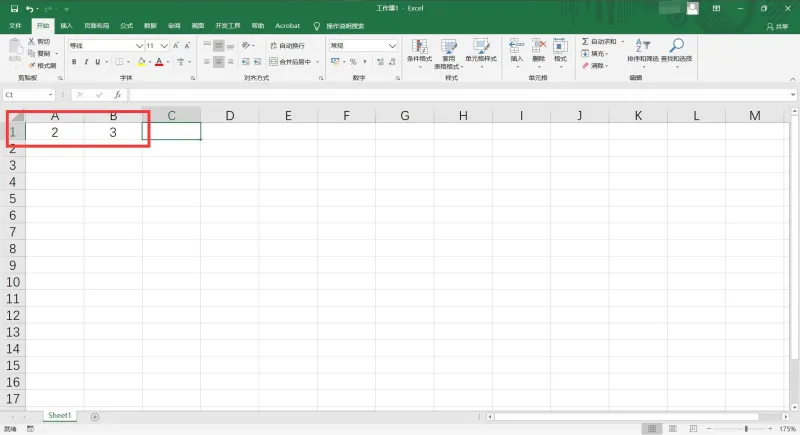Cut selection with the scissors icon
This screenshot has height=435, width=800.
(39, 41)
